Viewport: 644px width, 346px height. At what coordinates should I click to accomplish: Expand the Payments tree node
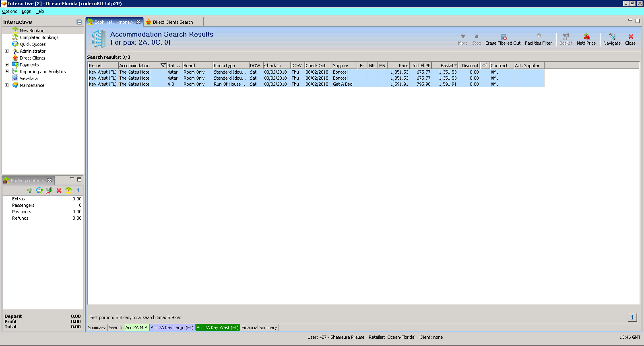(6, 65)
